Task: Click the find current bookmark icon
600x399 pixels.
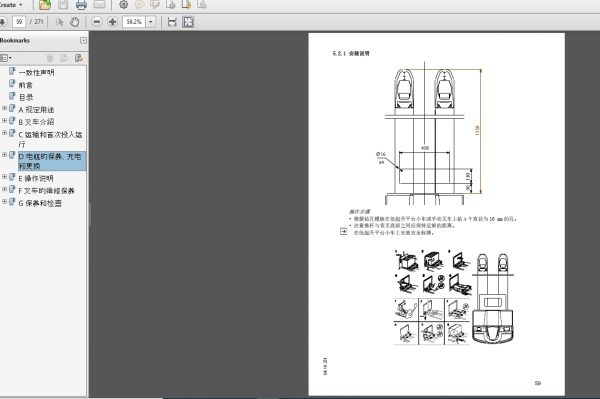Action: (x=79, y=58)
